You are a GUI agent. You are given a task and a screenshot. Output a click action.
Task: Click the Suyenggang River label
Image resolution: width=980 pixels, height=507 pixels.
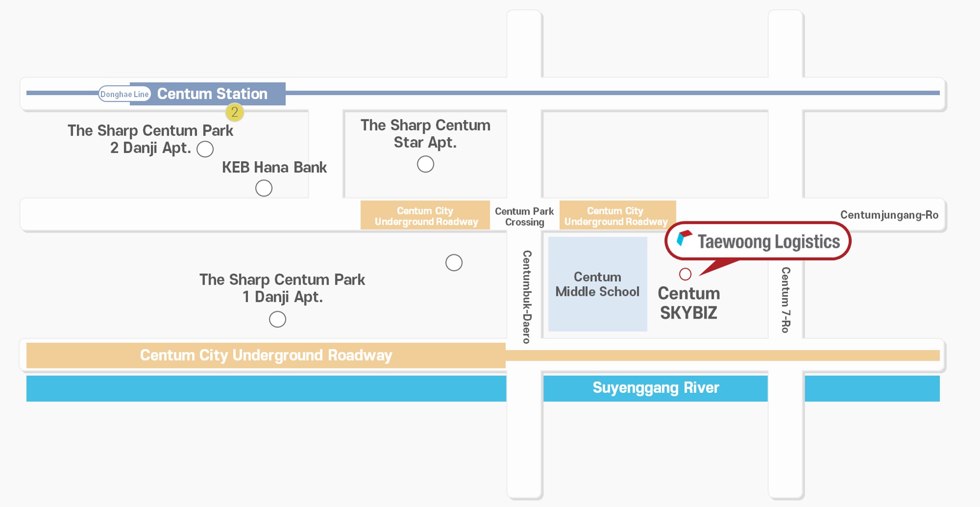coord(656,387)
